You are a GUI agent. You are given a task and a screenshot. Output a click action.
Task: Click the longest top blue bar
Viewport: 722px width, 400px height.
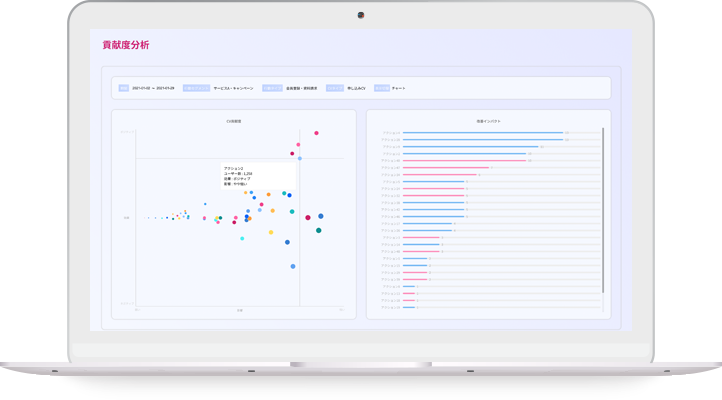tap(484, 132)
